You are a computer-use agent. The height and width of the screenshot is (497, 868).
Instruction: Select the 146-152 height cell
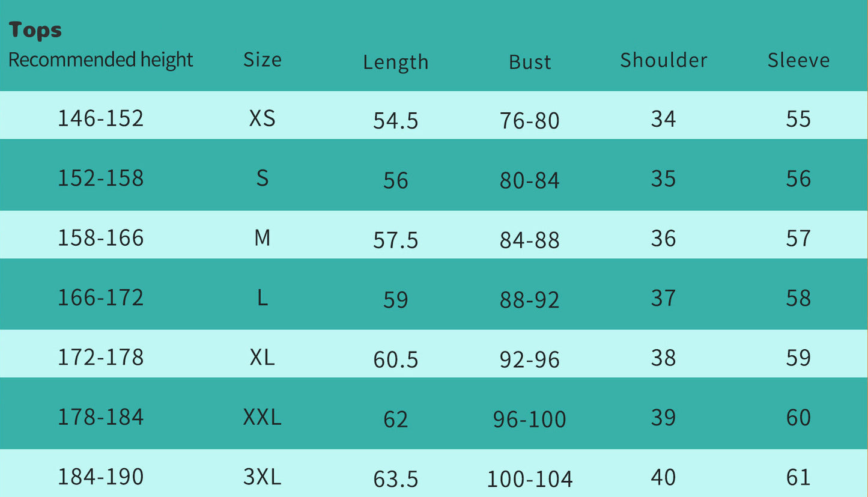tap(100, 118)
